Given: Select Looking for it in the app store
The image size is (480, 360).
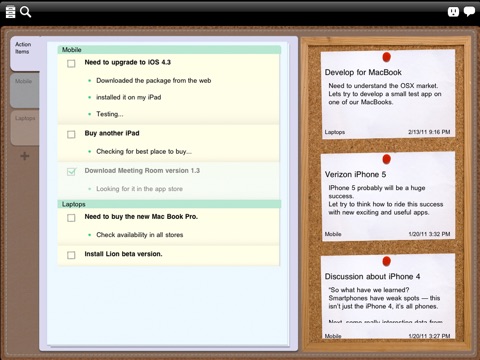Looking at the screenshot, I should pos(139,189).
